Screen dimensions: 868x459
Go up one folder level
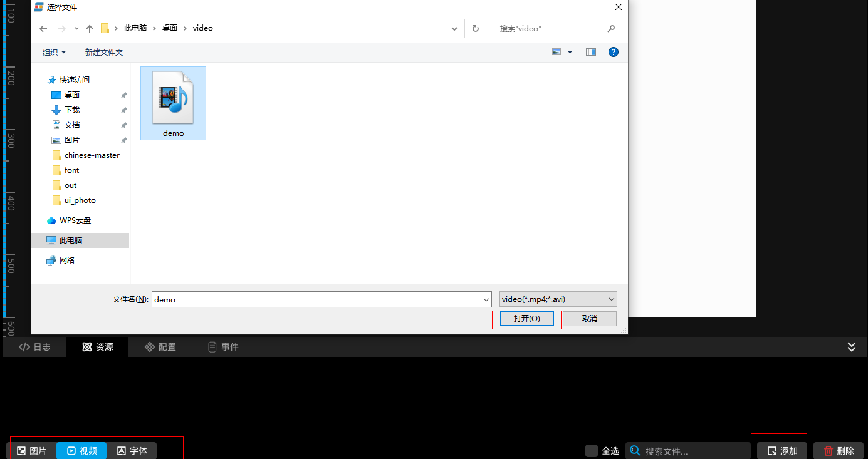coord(90,28)
